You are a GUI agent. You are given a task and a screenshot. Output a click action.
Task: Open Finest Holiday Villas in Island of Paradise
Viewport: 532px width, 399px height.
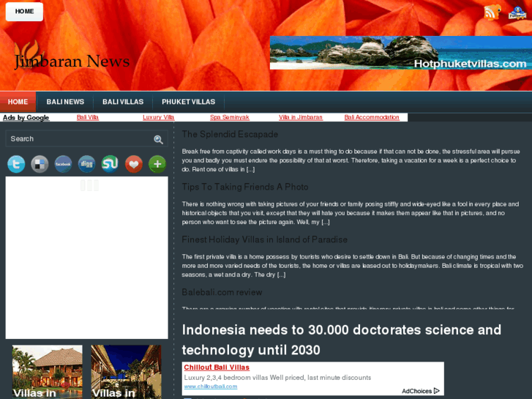point(265,239)
